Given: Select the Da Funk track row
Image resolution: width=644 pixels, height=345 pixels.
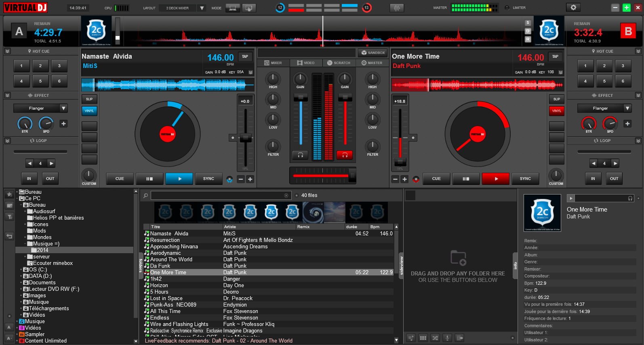Looking at the screenshot, I should (x=268, y=266).
